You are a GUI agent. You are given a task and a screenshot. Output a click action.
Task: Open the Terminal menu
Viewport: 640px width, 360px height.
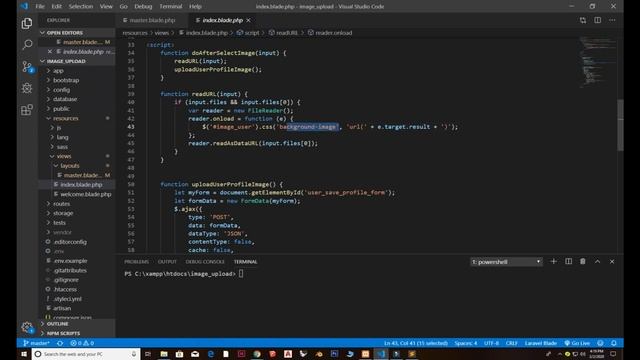[171, 6]
